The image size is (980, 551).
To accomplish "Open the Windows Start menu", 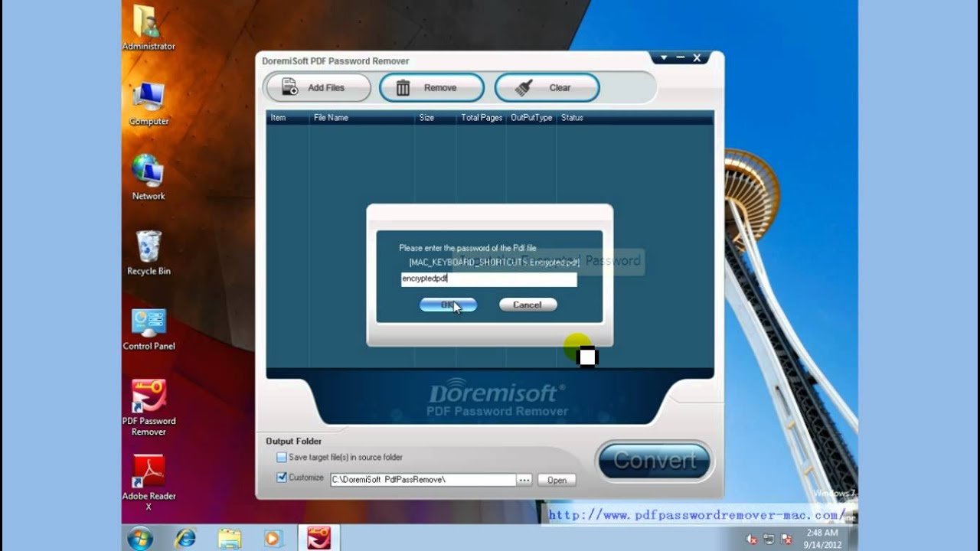I will tap(140, 538).
